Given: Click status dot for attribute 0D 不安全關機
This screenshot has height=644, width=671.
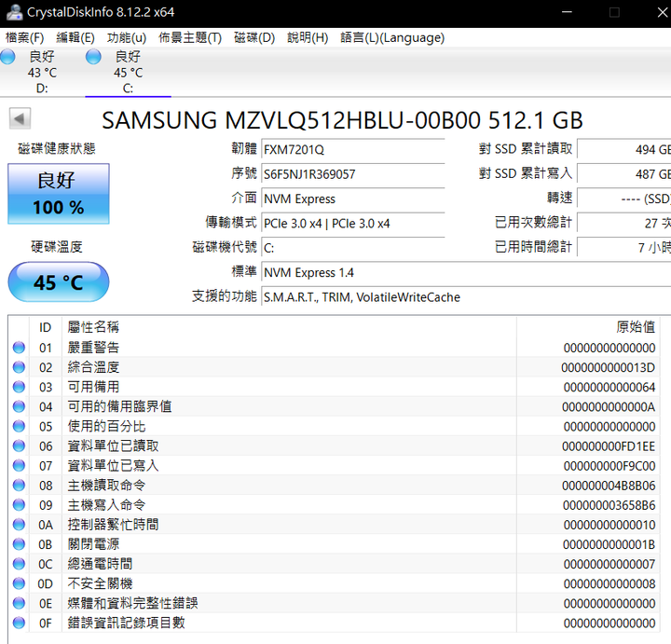Looking at the screenshot, I should [x=19, y=583].
